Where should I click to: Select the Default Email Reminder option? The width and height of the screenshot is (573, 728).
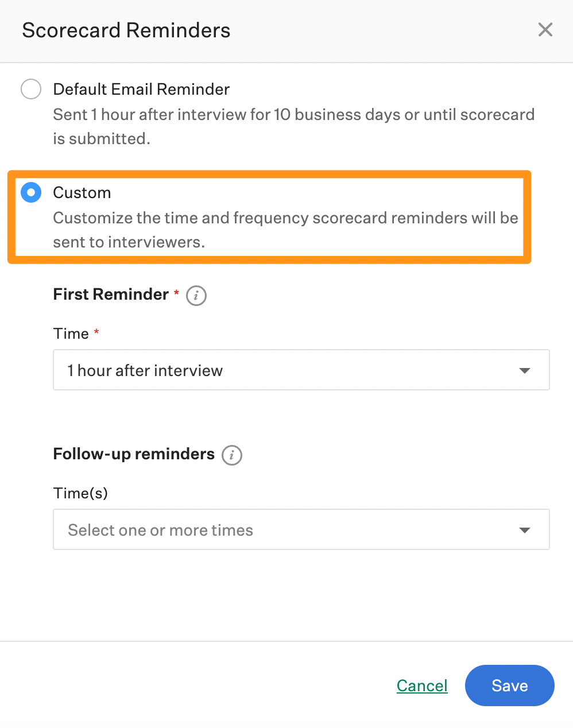point(31,89)
